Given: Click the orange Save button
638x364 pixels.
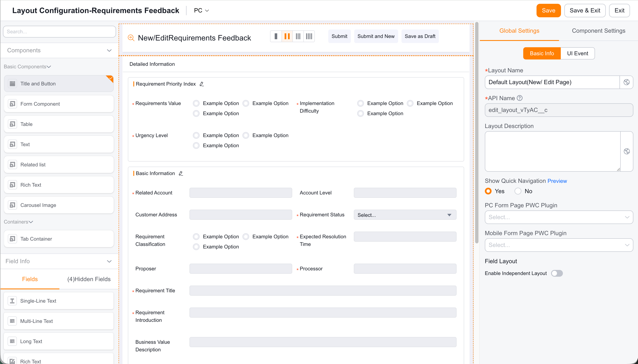Looking at the screenshot, I should 549,11.
